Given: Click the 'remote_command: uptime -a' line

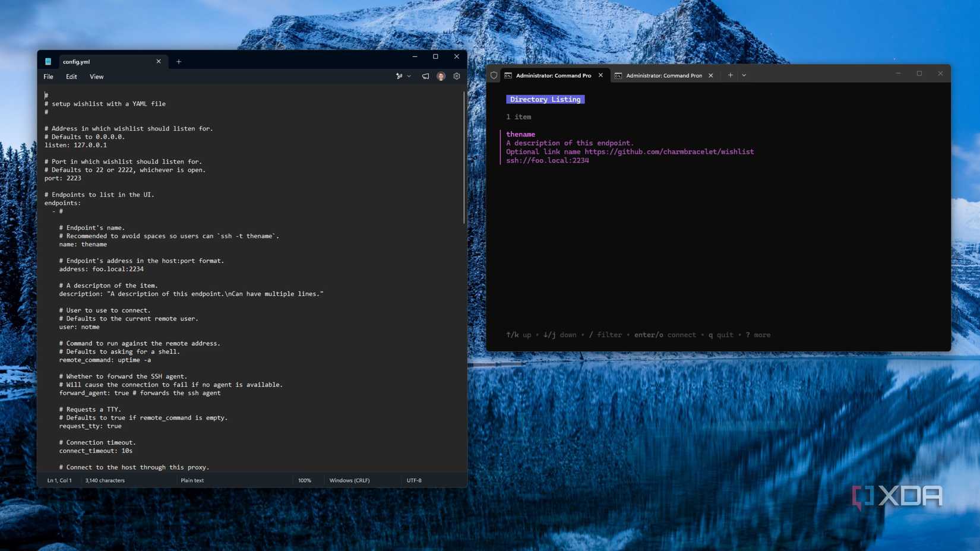Looking at the screenshot, I should (x=105, y=360).
